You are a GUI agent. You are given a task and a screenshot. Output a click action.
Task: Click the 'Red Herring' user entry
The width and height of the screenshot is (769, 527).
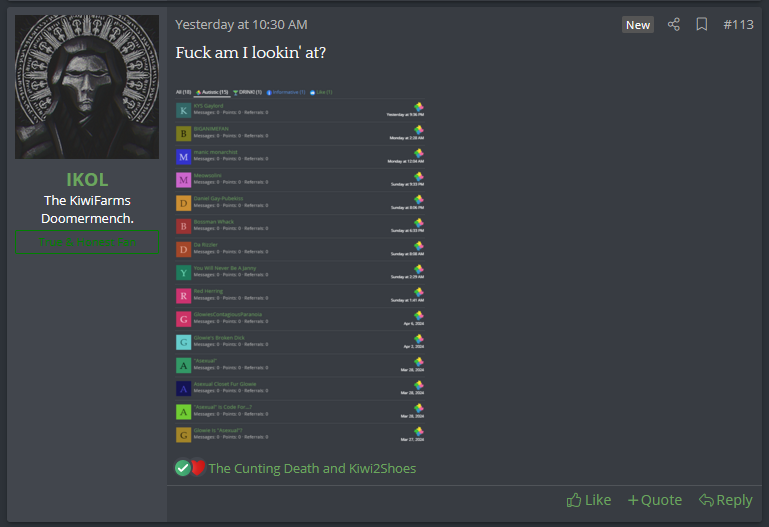click(208, 291)
